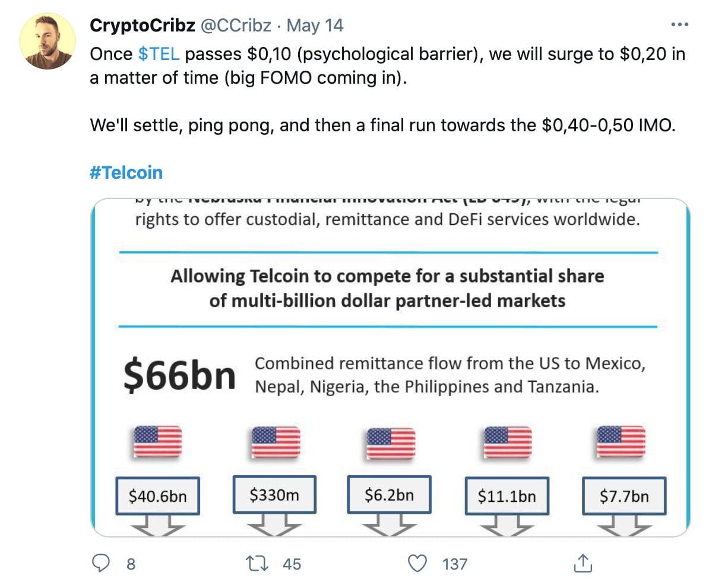Screen dimensions: 709x588
Task: Open the #Telcoin hashtag
Action: click(126, 173)
